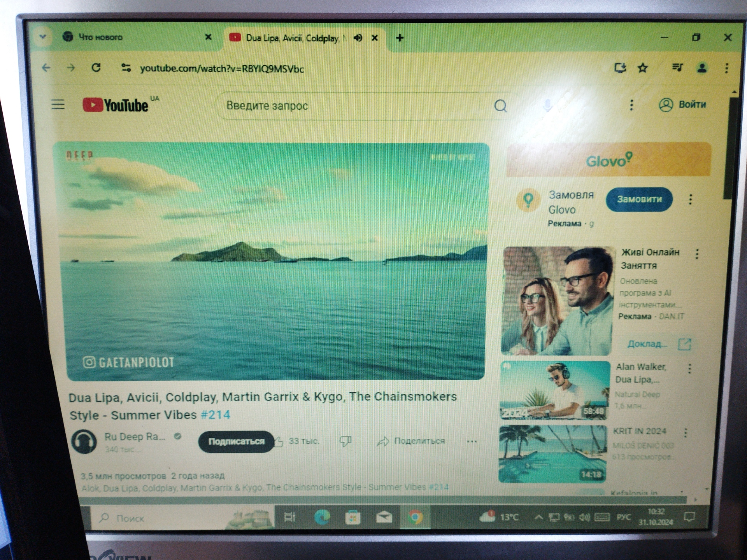The width and height of the screenshot is (747, 560).
Task: Open Ru Deep channel avatar
Action: [x=84, y=442]
